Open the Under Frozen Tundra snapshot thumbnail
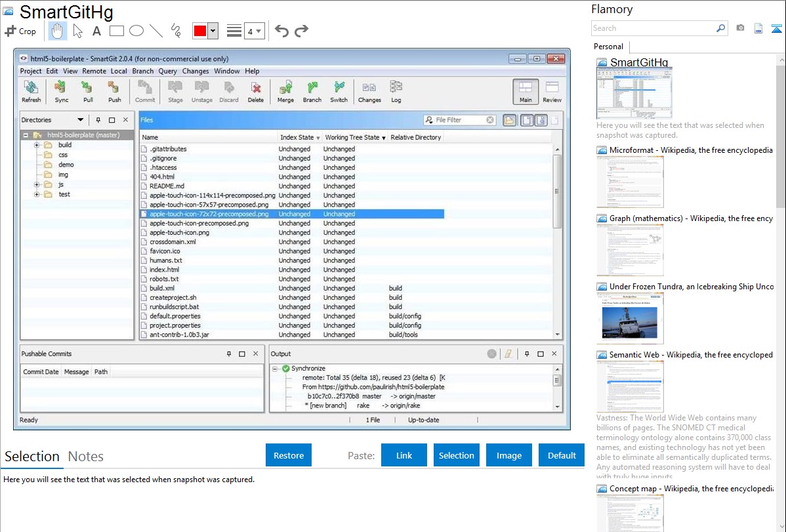 (x=630, y=318)
